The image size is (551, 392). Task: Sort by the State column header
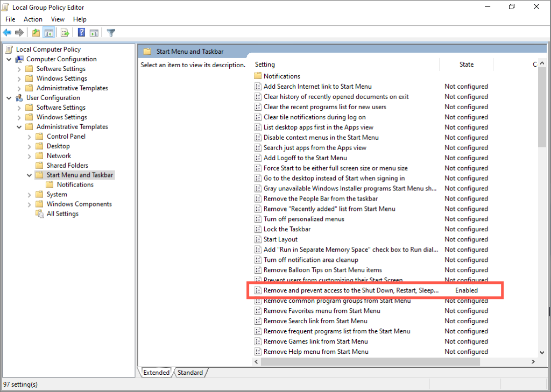(467, 65)
